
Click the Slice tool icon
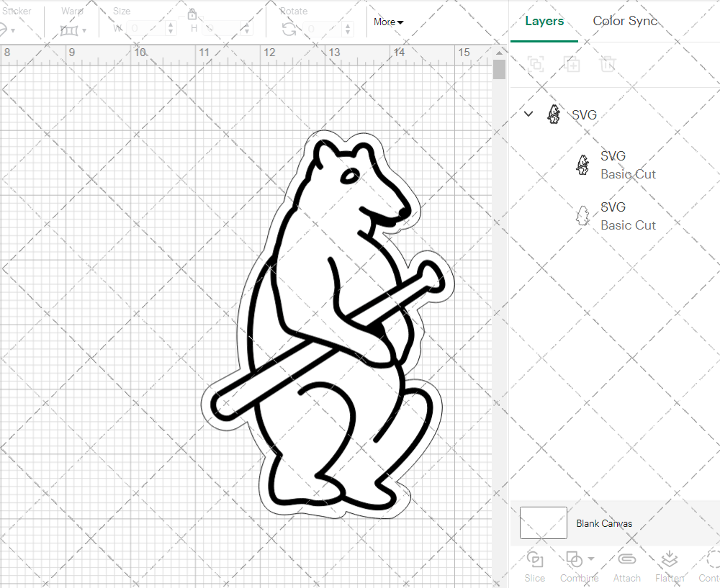click(x=535, y=559)
